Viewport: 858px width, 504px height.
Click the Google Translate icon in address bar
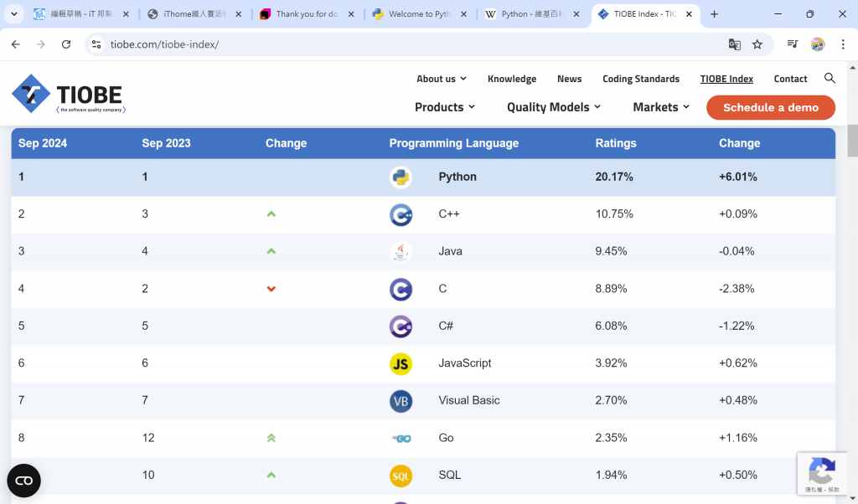click(735, 44)
